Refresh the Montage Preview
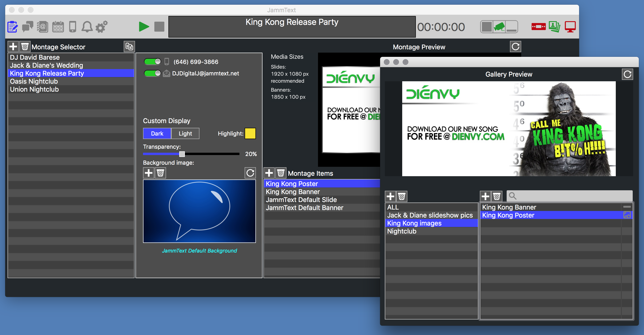 tap(516, 47)
